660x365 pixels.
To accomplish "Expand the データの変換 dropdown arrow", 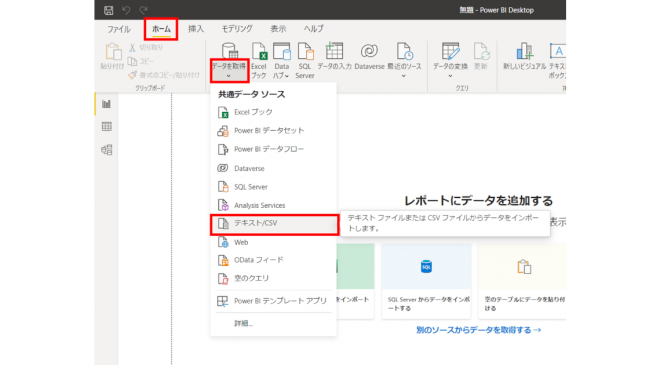I will pyautogui.click(x=450, y=76).
